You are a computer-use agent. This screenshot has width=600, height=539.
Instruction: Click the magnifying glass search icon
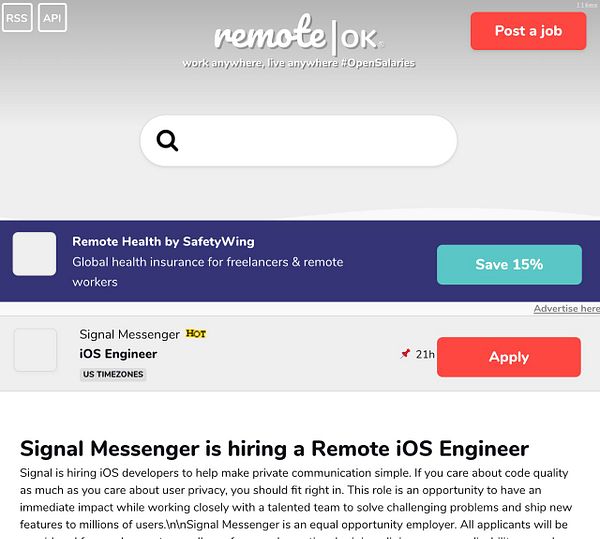coord(167,141)
